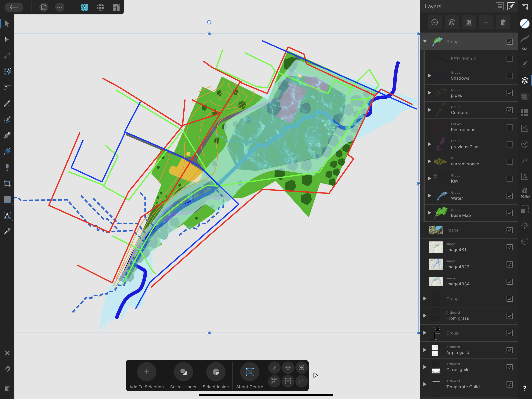Image resolution: width=532 pixels, height=399 pixels.
Task: Delete selected layer with Layers trash icon
Action: pyautogui.click(x=503, y=22)
